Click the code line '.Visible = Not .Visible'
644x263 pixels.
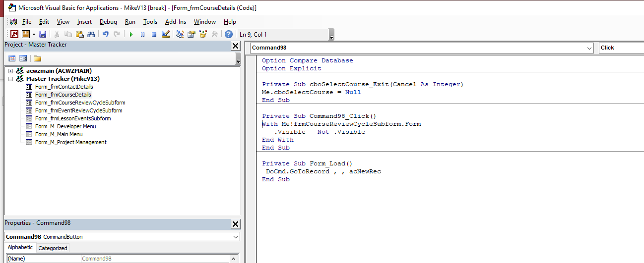point(319,132)
